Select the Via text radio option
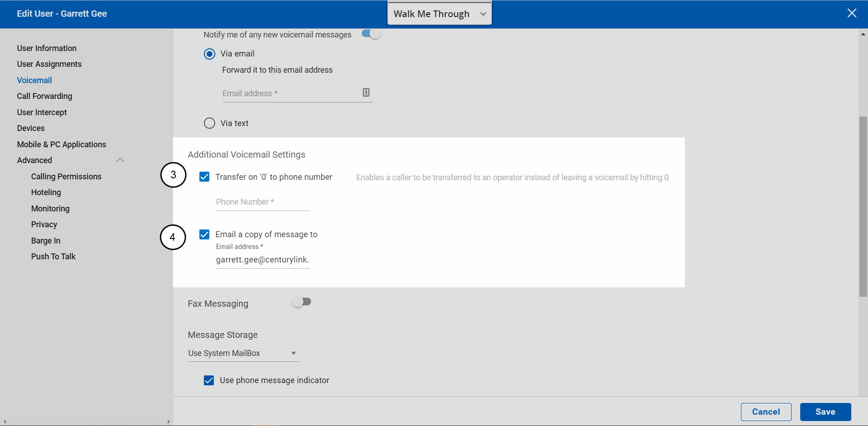 click(x=209, y=123)
